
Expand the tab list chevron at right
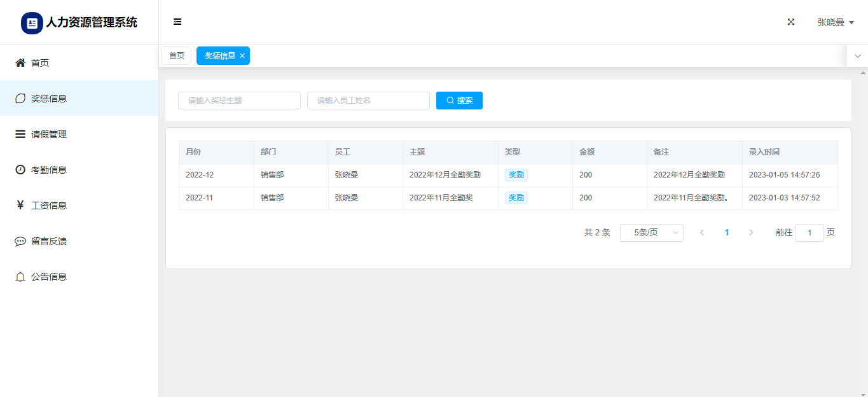click(857, 56)
